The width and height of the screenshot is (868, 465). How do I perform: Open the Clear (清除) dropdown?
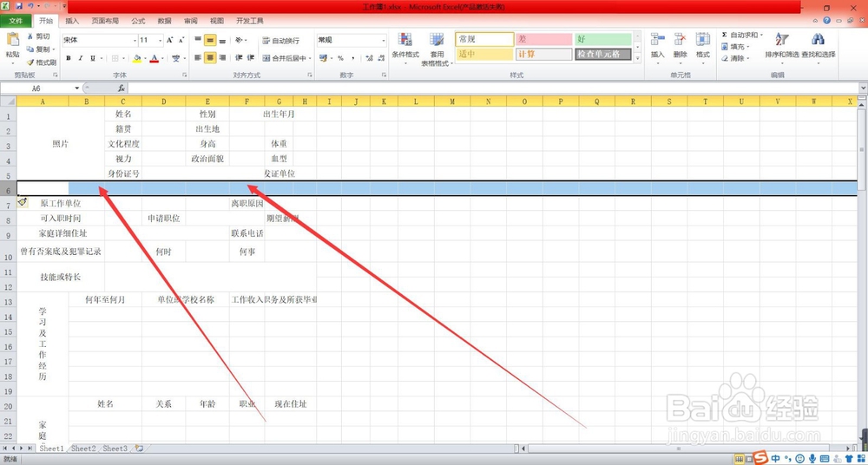coord(736,59)
